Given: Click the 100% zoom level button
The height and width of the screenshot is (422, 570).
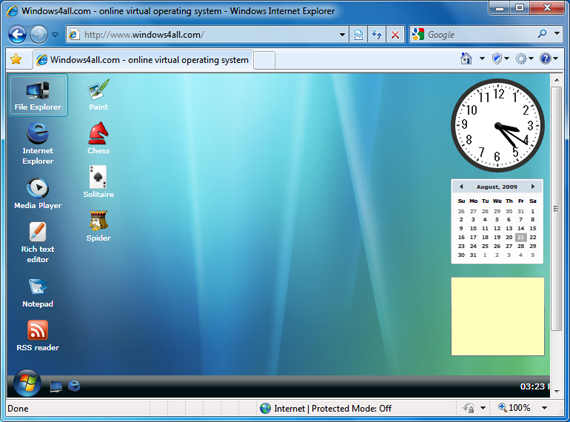Looking at the screenshot, I should 514,408.
